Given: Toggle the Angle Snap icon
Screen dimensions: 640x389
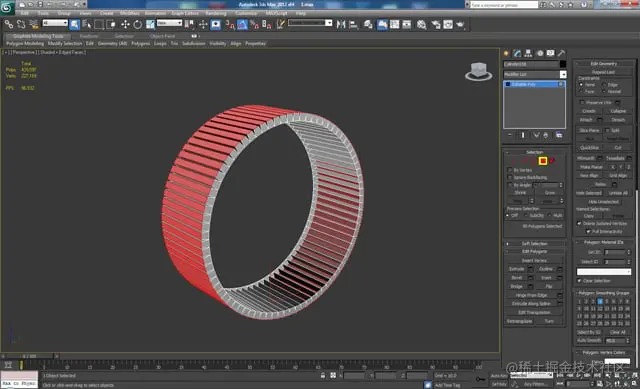Looking at the screenshot, I should [x=242, y=24].
